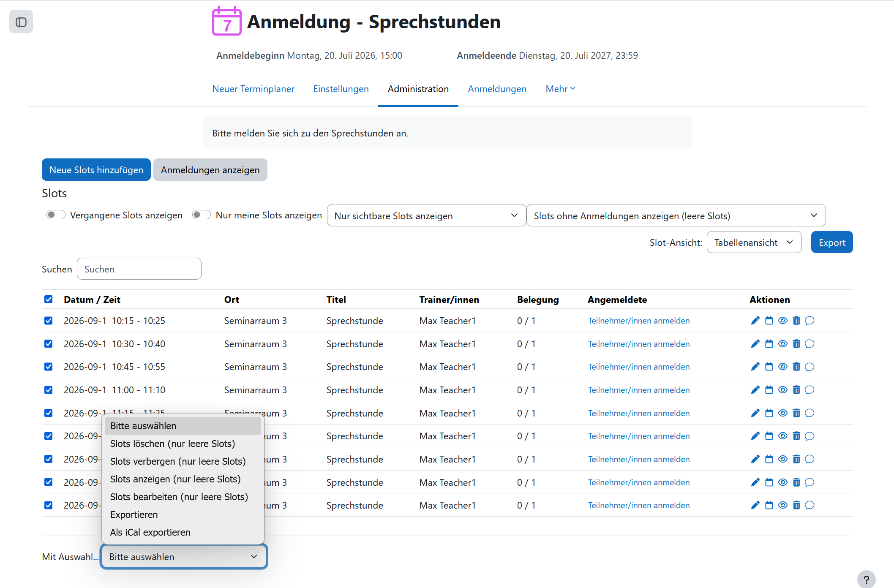
Task: Uncheck the select-all checkbox in the table header
Action: pyautogui.click(x=49, y=299)
